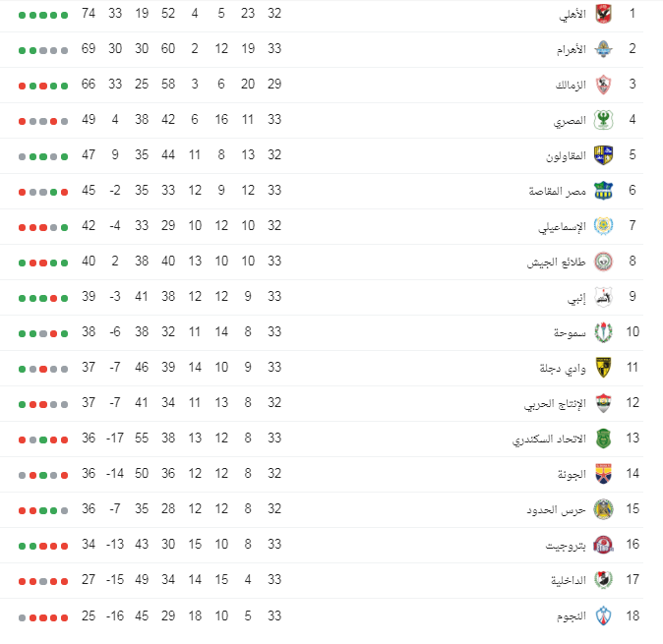Image resolution: width=663 pixels, height=644 pixels.
Task: Click the ENPPI (إنبي) team logo
Action: (x=603, y=297)
